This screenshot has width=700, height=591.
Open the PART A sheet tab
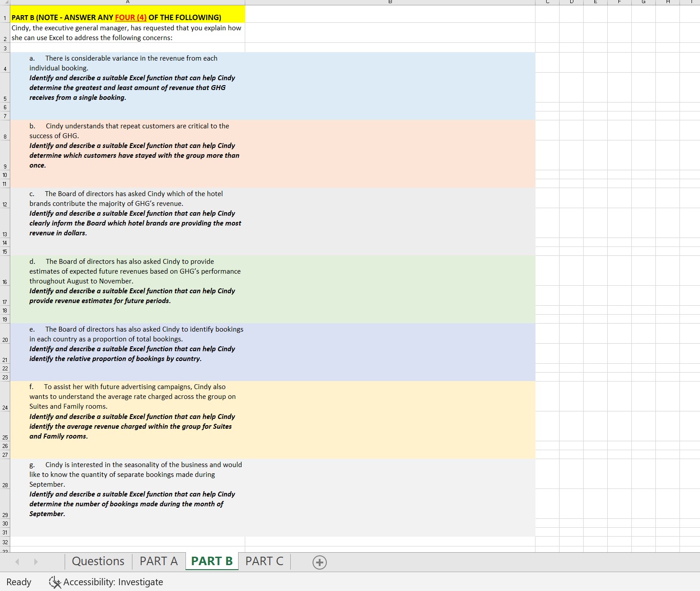pyautogui.click(x=159, y=561)
